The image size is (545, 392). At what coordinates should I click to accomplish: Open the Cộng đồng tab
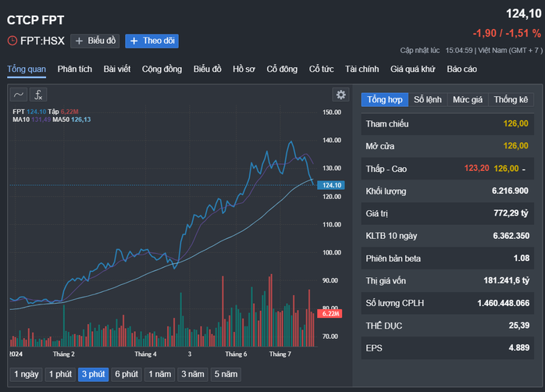162,69
